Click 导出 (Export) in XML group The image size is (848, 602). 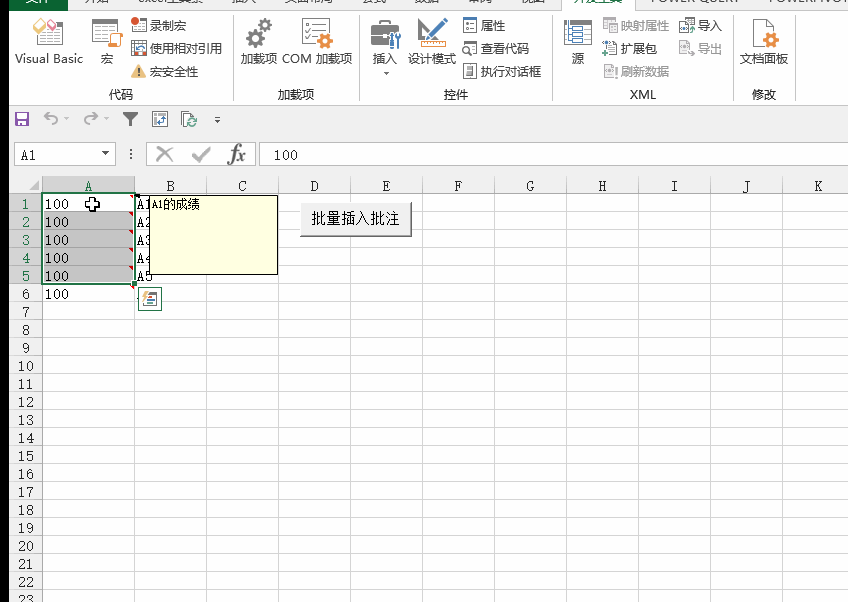(x=700, y=48)
